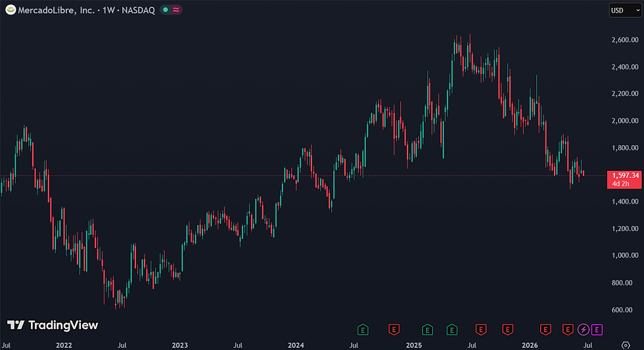Click the MercadoLibre round logo icon
644x350 pixels.
11,10
